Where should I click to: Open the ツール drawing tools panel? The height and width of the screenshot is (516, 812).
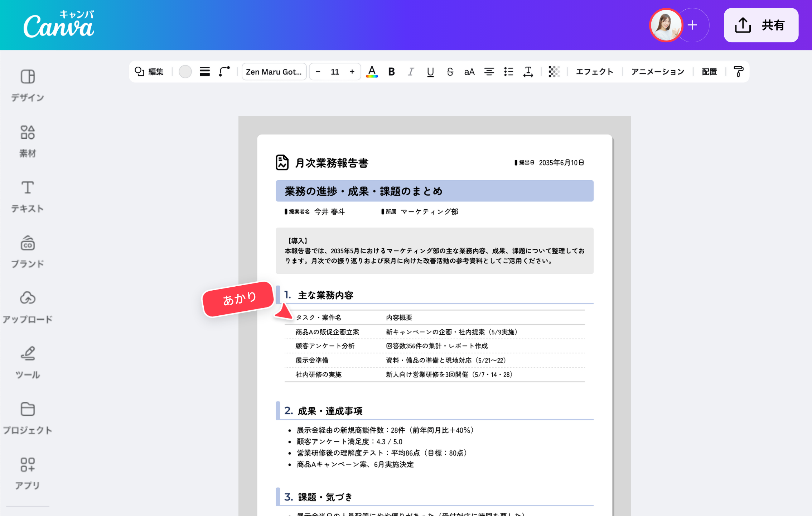point(28,363)
